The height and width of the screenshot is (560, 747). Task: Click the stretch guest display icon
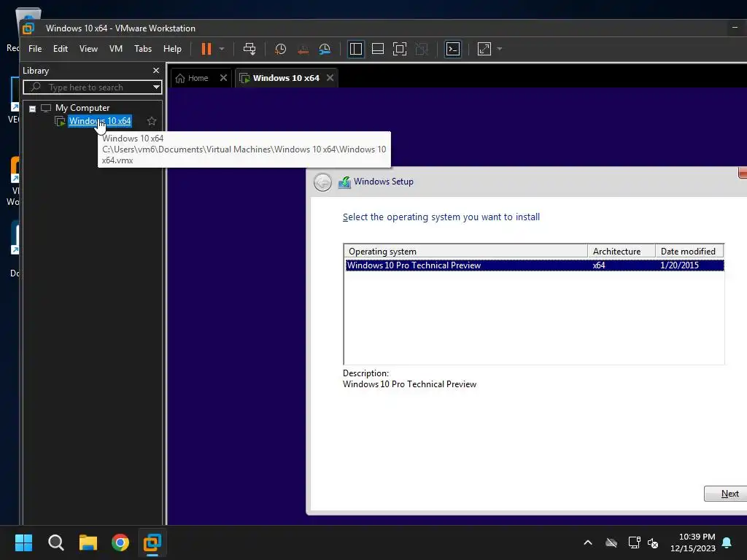click(x=484, y=49)
